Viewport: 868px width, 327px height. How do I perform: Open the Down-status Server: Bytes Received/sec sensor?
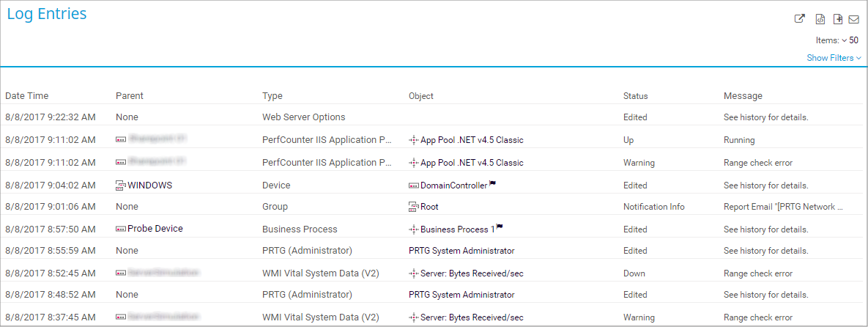(x=471, y=273)
